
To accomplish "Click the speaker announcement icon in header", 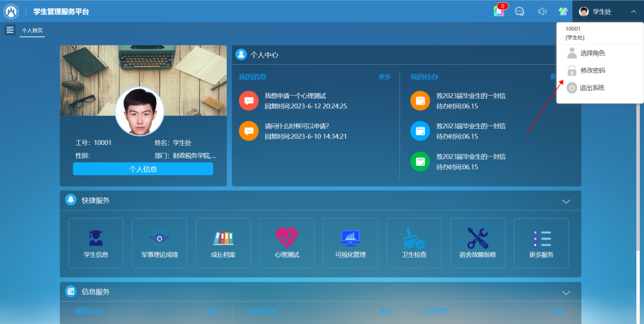I will click(x=542, y=11).
